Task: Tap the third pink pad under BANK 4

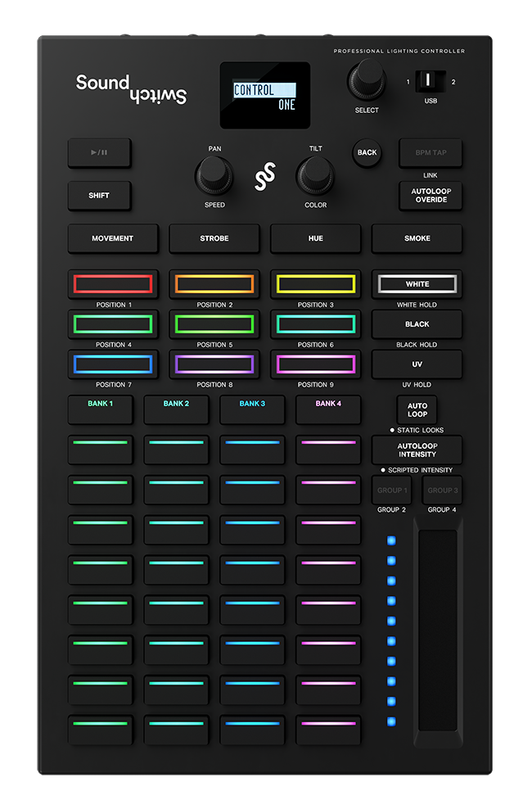Action: pyautogui.click(x=328, y=531)
